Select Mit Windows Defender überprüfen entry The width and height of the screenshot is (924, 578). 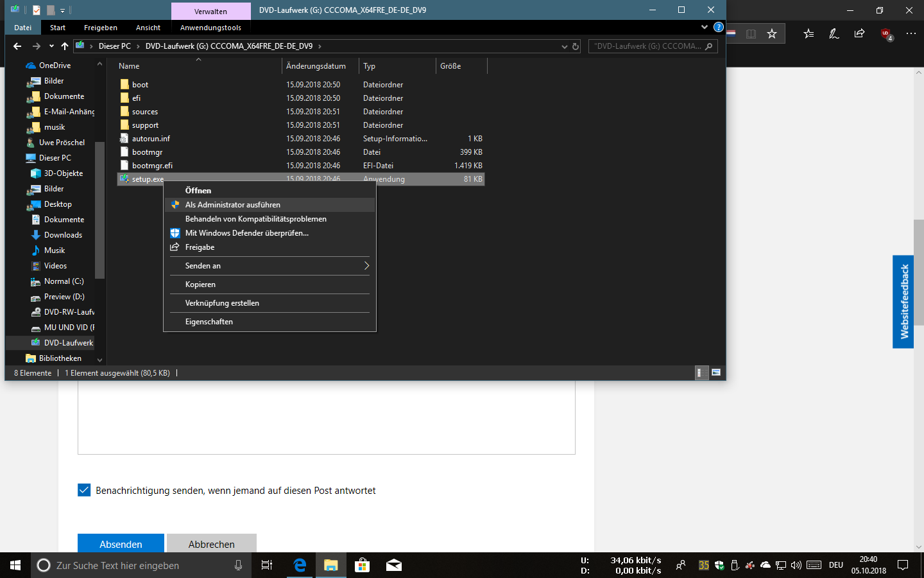click(269, 233)
